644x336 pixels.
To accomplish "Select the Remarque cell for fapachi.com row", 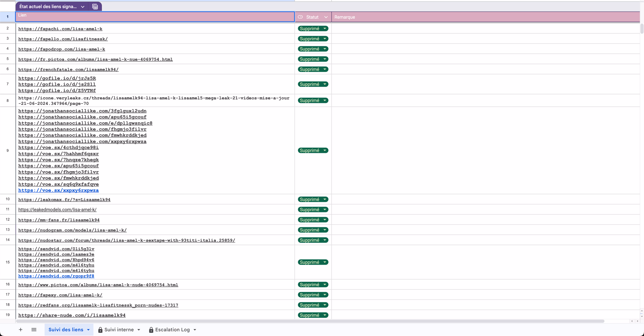I will click(485, 28).
